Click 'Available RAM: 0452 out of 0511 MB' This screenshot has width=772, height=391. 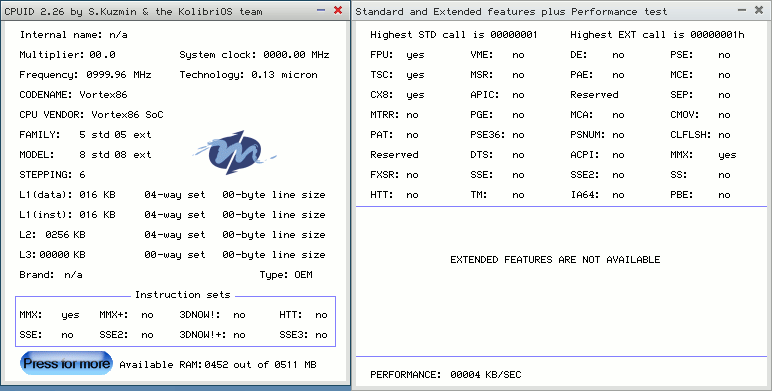pyautogui.click(x=218, y=365)
